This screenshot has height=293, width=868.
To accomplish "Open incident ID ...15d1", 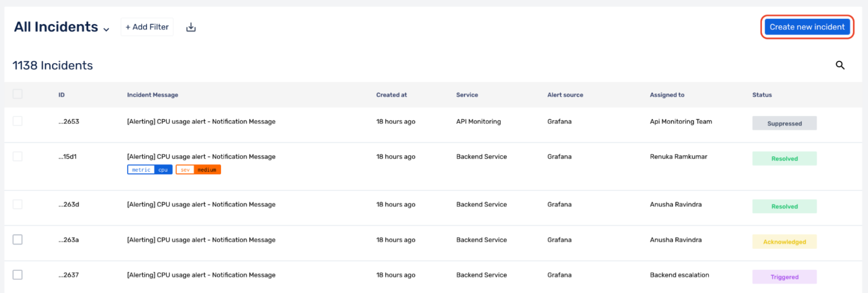I will [x=68, y=157].
